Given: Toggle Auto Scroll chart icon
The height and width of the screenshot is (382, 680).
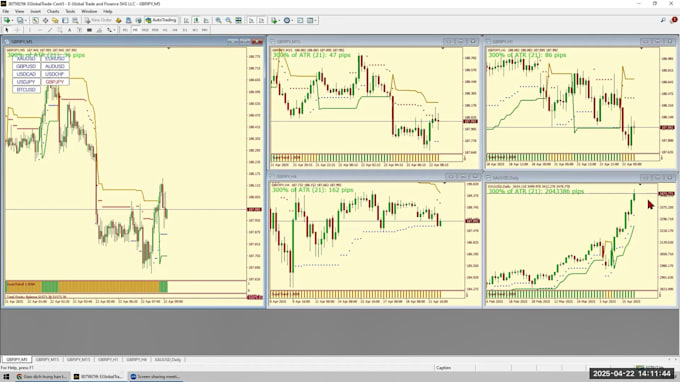Looking at the screenshot, I should point(251,20).
